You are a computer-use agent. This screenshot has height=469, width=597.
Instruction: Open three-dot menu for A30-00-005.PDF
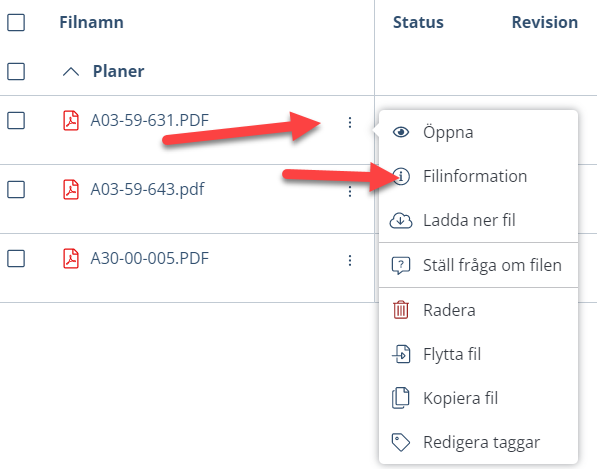pyautogui.click(x=350, y=260)
